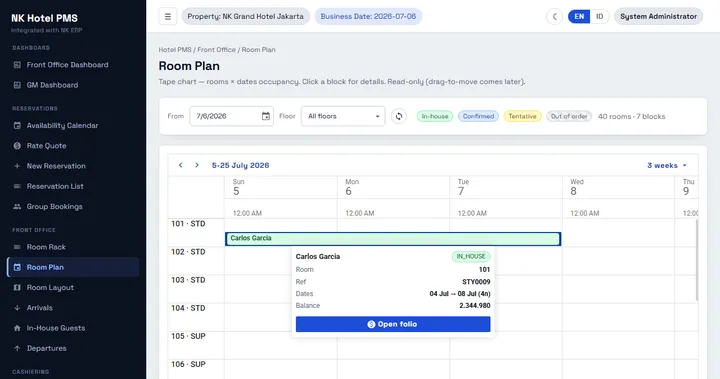
Task: Select Room Plan in the sidebar
Action: coord(73,267)
